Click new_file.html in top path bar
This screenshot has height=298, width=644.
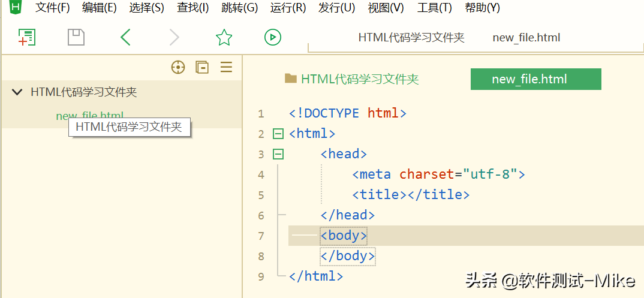(526, 37)
